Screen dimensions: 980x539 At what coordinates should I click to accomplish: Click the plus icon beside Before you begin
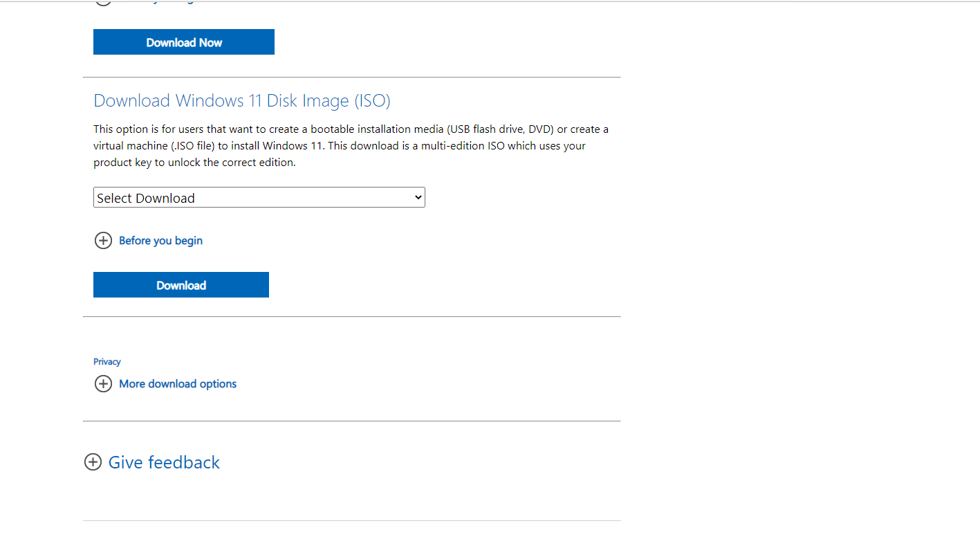(103, 241)
